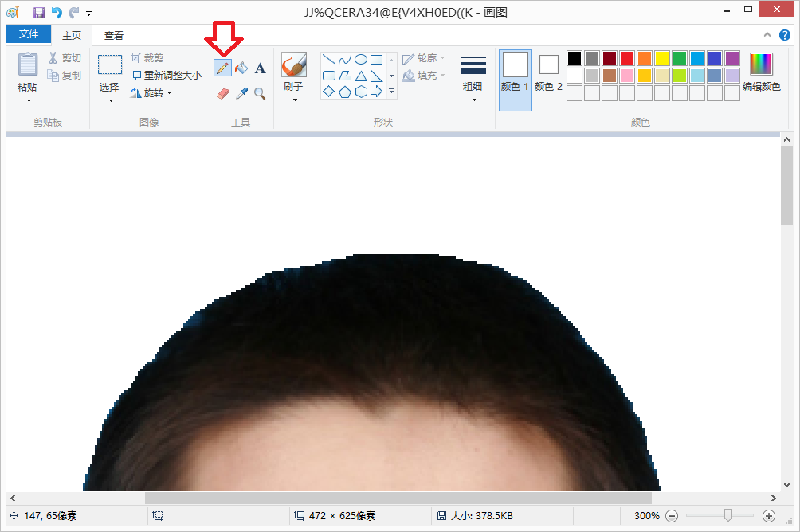Image resolution: width=800 pixels, height=532 pixels.
Task: Click the Save icon in the title bar
Action: click(x=39, y=12)
